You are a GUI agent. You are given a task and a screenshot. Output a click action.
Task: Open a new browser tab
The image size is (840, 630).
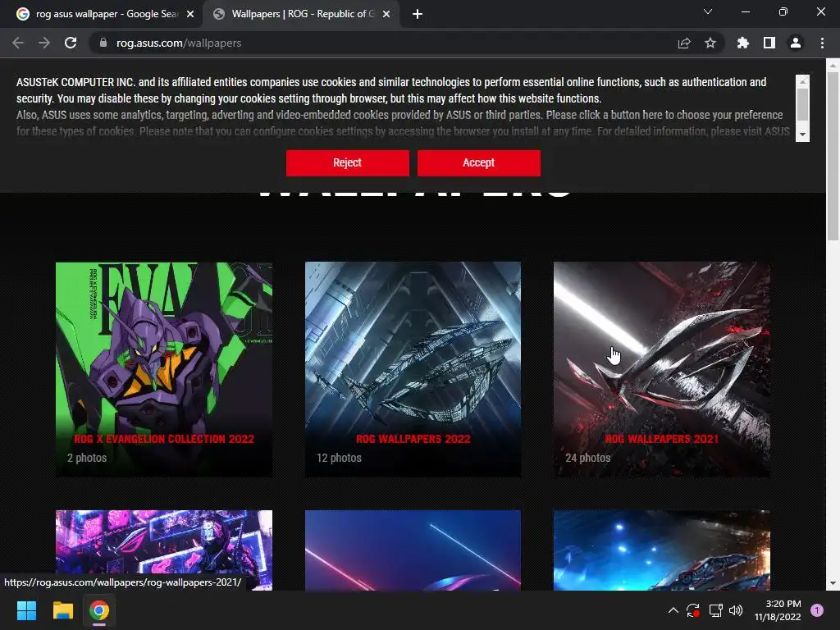pos(418,15)
